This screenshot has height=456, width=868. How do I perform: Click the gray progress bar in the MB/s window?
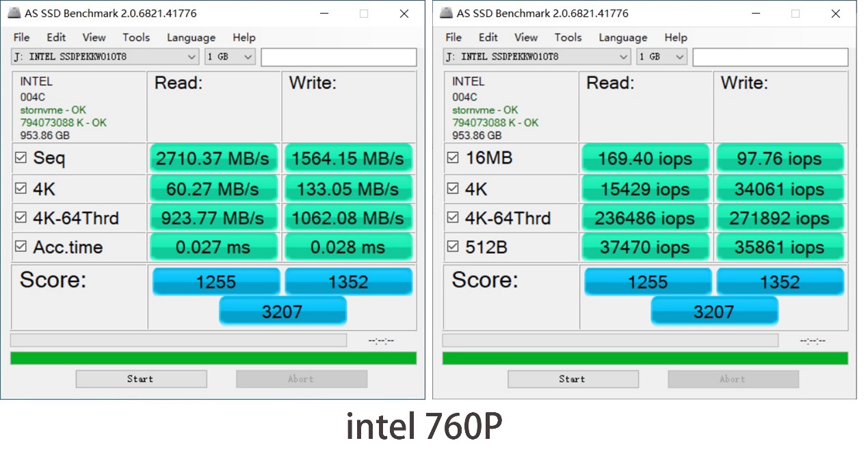[x=179, y=340]
